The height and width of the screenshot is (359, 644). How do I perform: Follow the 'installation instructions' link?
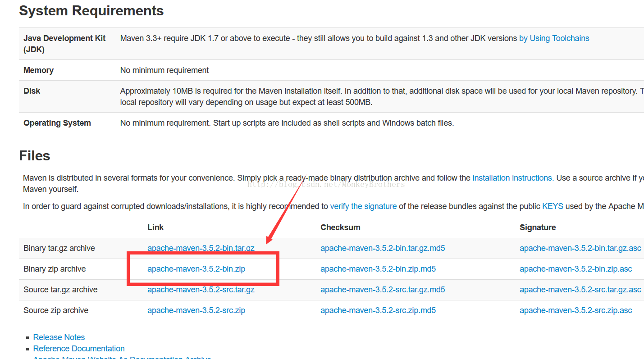pos(513,178)
